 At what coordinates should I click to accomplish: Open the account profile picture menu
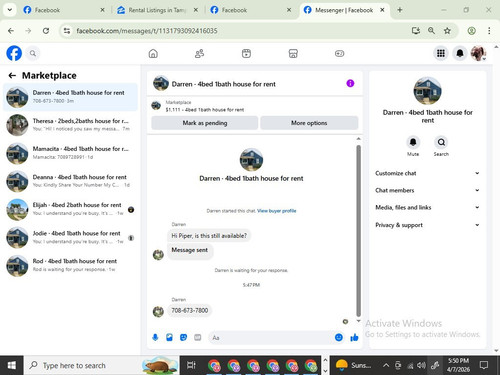coord(478,53)
